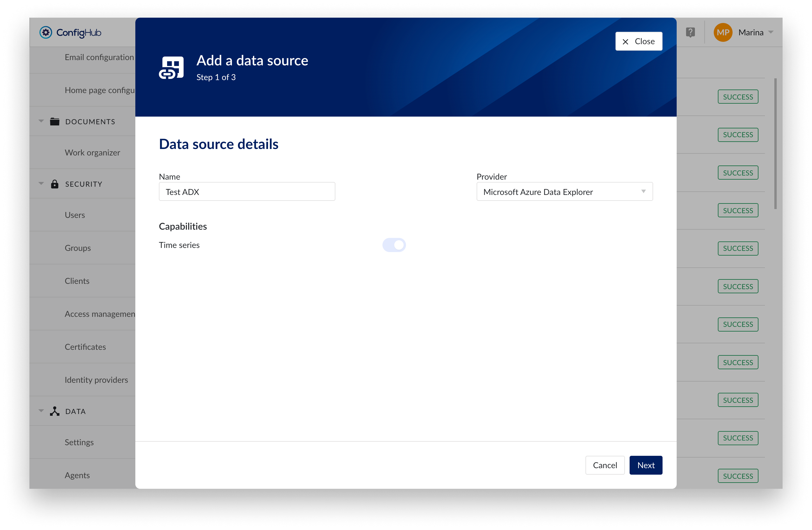The height and width of the screenshot is (530, 812).
Task: Navigate to Identity providers
Action: coord(96,380)
